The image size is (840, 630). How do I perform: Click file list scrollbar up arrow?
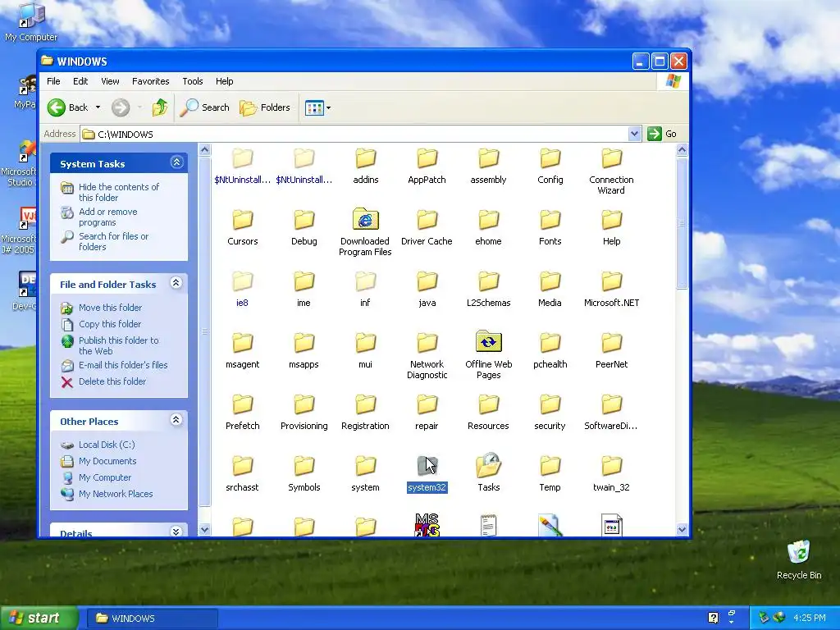(682, 150)
